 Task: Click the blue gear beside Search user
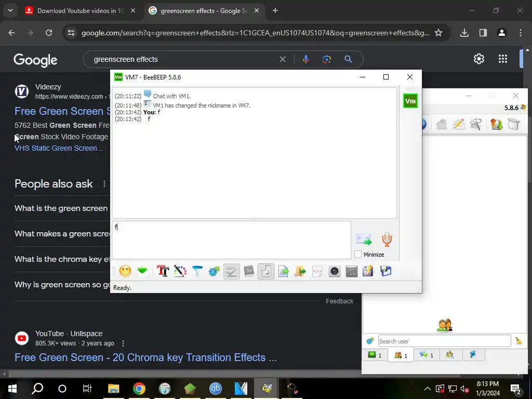pyautogui.click(x=370, y=341)
